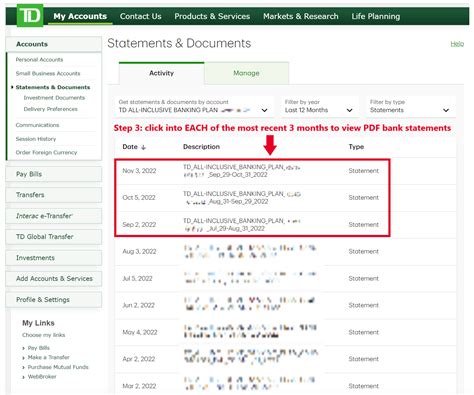Open the Filter by type dropdown
This screenshot has width=474, height=395.
pos(410,106)
